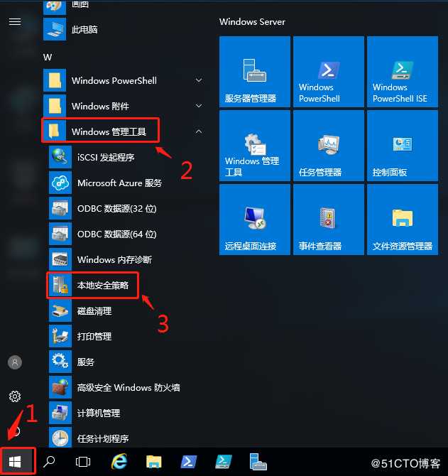Open 高级安全 Windows 防火墙 icon
448x476 pixels.
tap(60, 387)
